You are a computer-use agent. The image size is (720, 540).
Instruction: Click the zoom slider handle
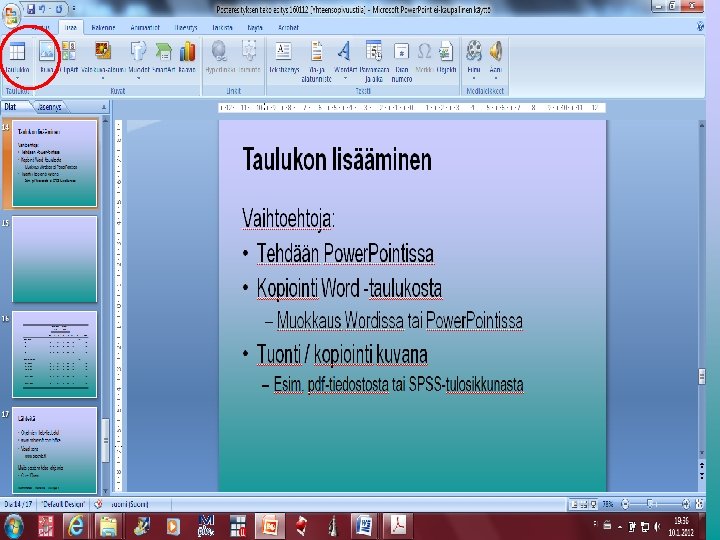click(650, 504)
